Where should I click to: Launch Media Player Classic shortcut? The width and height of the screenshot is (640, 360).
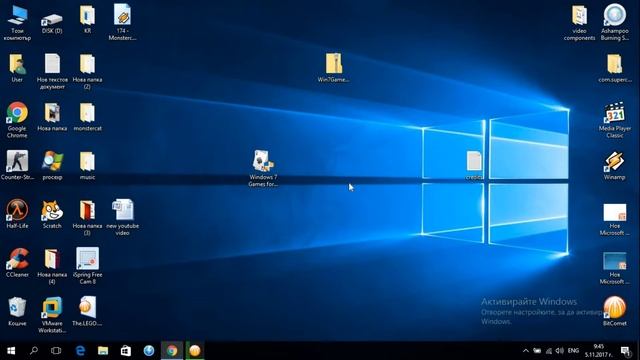[615, 120]
